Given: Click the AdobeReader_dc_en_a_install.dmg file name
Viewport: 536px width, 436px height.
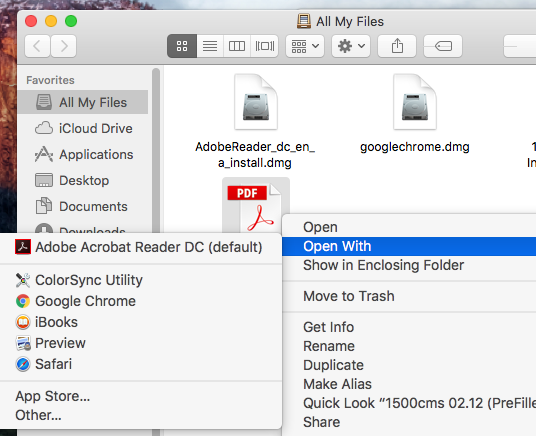Looking at the screenshot, I should [x=255, y=155].
